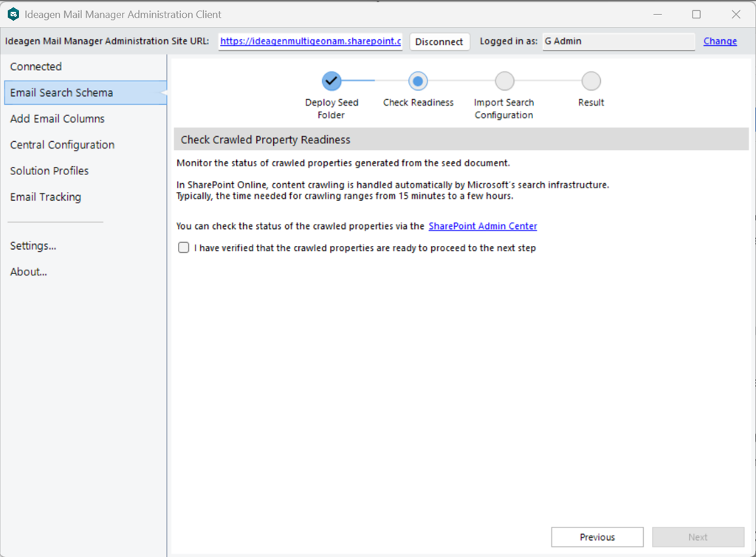Viewport: 756px width, 557px height.
Task: Open Settings... from the sidebar
Action: click(33, 246)
